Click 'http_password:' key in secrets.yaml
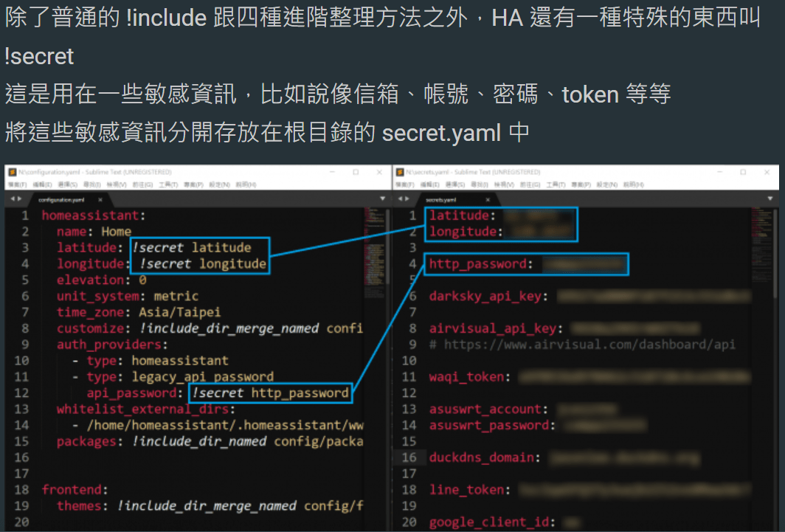The height and width of the screenshot is (532, 785). tap(480, 263)
